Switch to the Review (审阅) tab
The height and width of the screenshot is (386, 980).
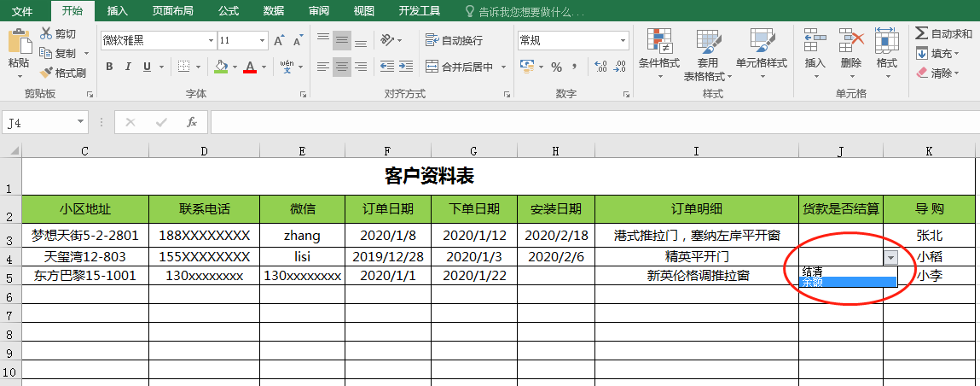319,10
